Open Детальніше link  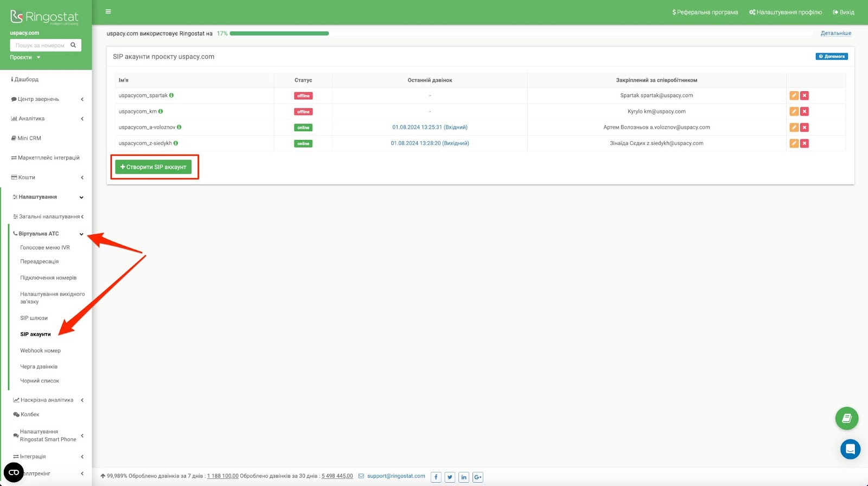coord(836,33)
